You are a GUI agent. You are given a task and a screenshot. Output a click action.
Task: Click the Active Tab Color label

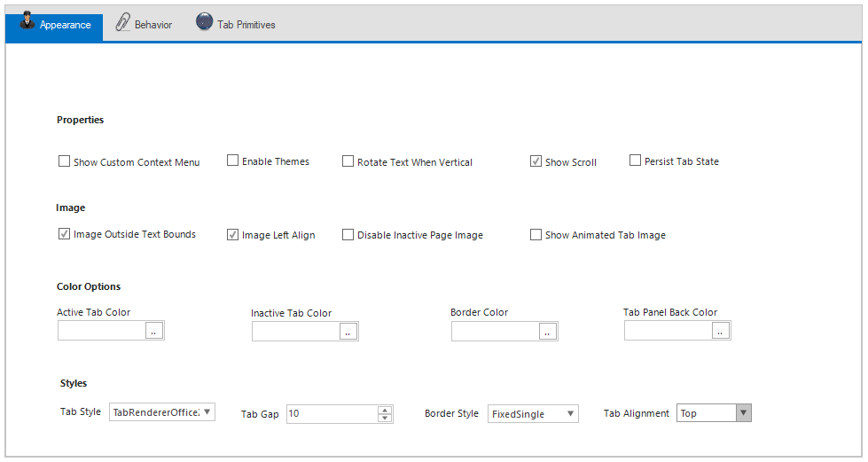click(94, 312)
